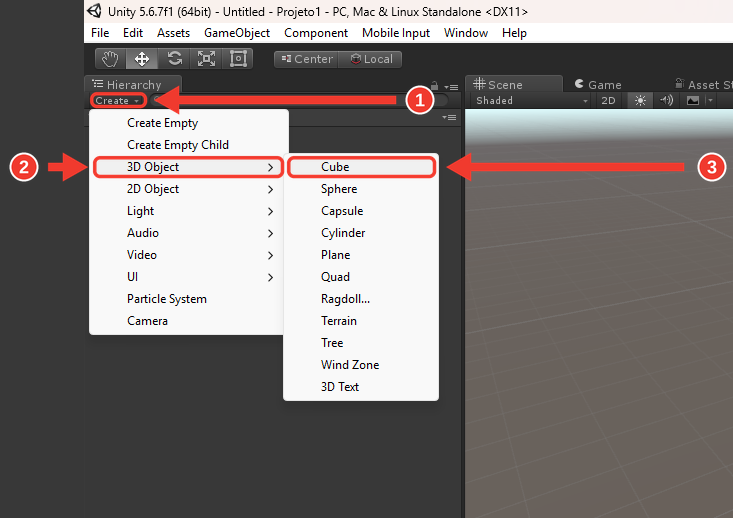Expand the 2D Object submenu
This screenshot has height=518, width=733.
coord(186,189)
